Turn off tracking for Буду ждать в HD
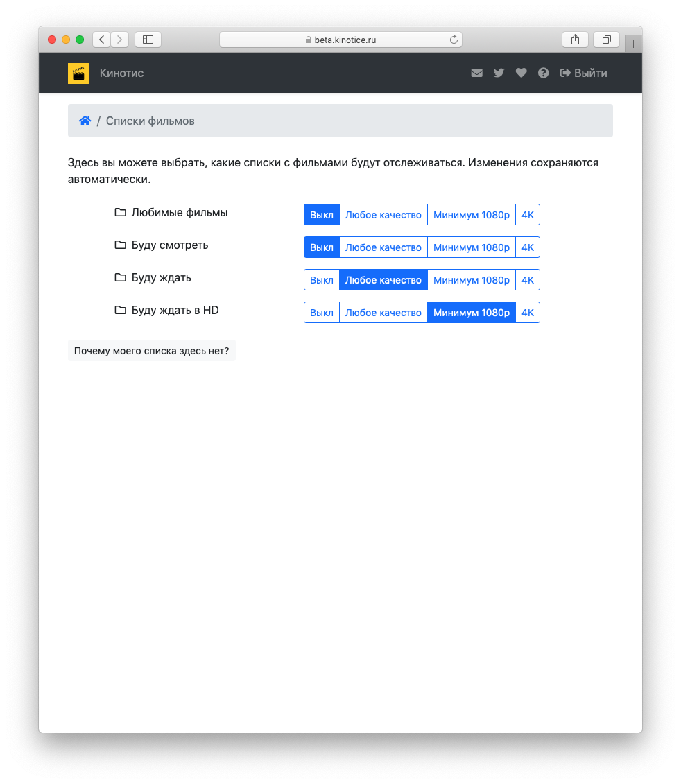 [322, 313]
